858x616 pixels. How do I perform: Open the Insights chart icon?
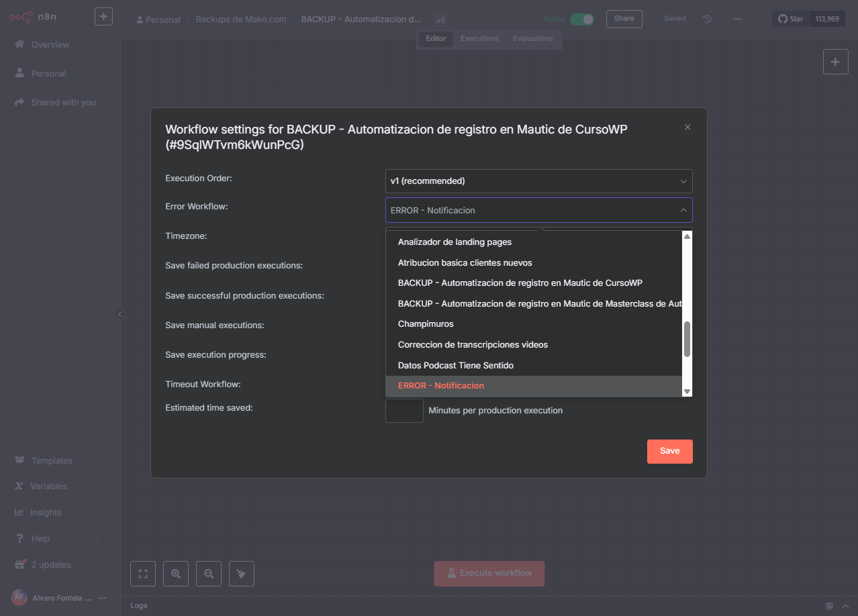click(x=19, y=512)
